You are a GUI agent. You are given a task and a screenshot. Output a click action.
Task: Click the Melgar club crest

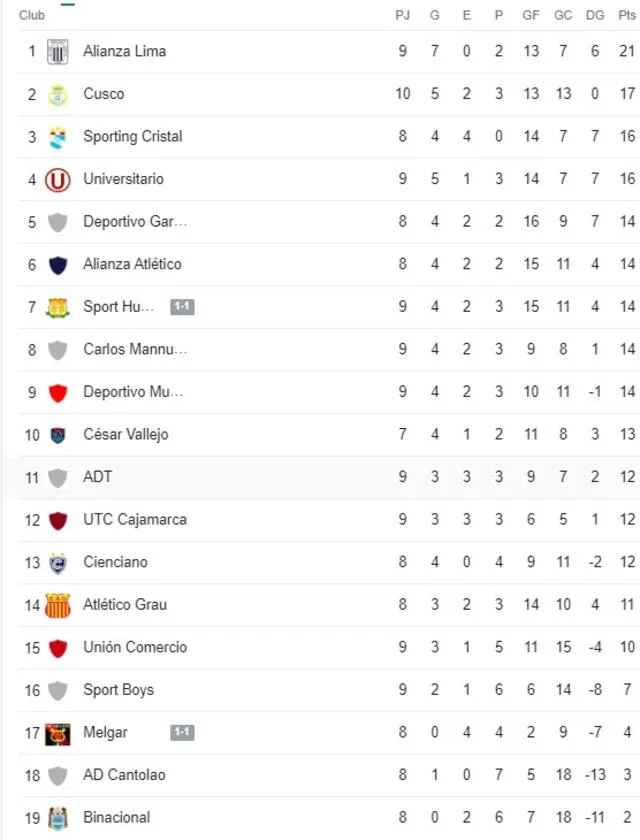pyautogui.click(x=58, y=733)
